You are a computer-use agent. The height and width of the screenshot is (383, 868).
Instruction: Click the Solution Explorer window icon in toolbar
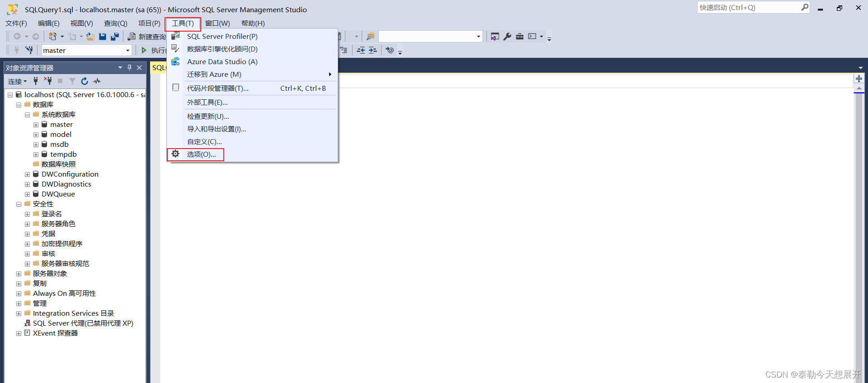(495, 37)
